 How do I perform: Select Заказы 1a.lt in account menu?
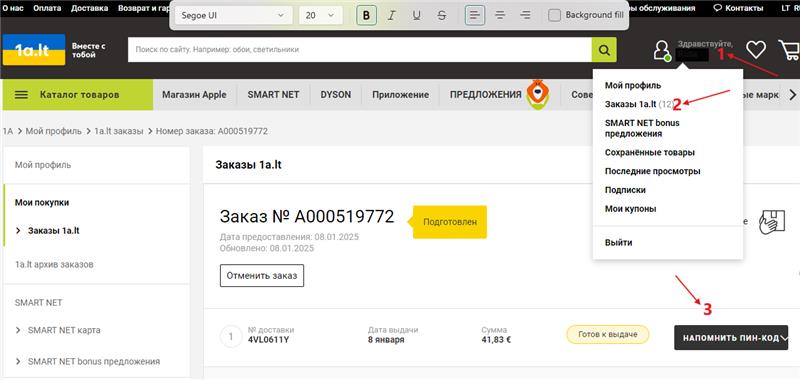coord(631,104)
